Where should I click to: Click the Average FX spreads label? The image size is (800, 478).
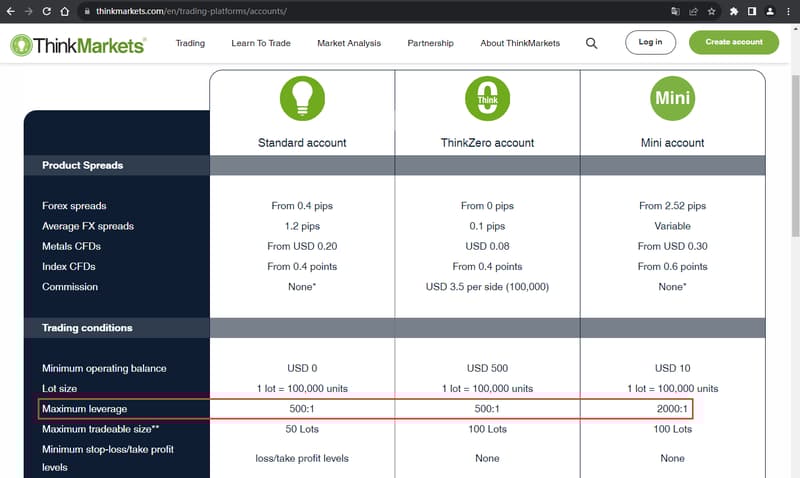88,226
